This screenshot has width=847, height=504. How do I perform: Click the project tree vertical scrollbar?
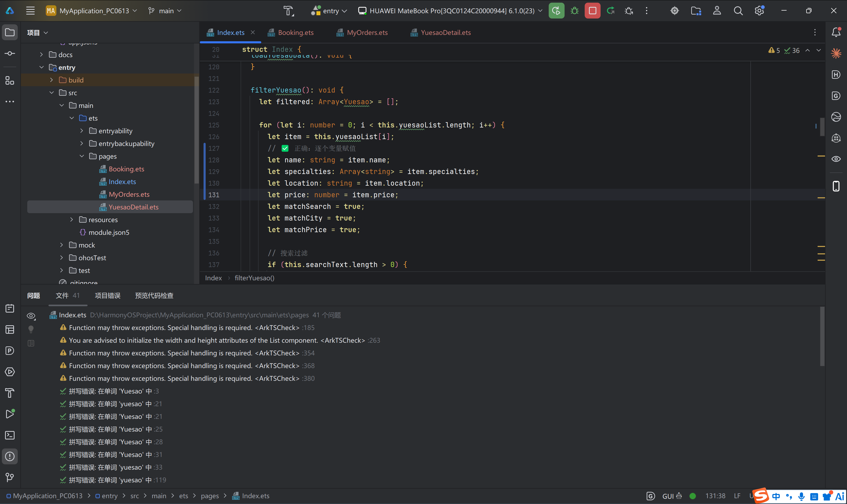[x=196, y=130]
